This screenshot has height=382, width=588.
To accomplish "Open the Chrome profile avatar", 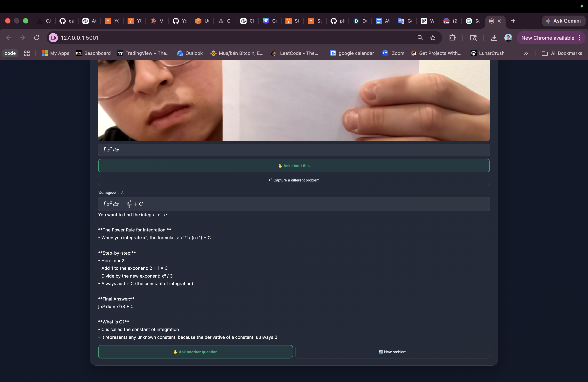I will 508,38.
